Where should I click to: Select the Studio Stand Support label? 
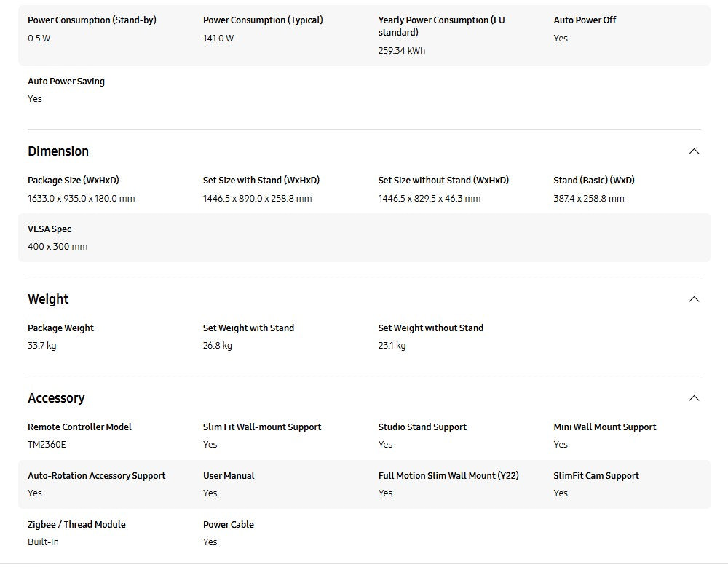(422, 427)
